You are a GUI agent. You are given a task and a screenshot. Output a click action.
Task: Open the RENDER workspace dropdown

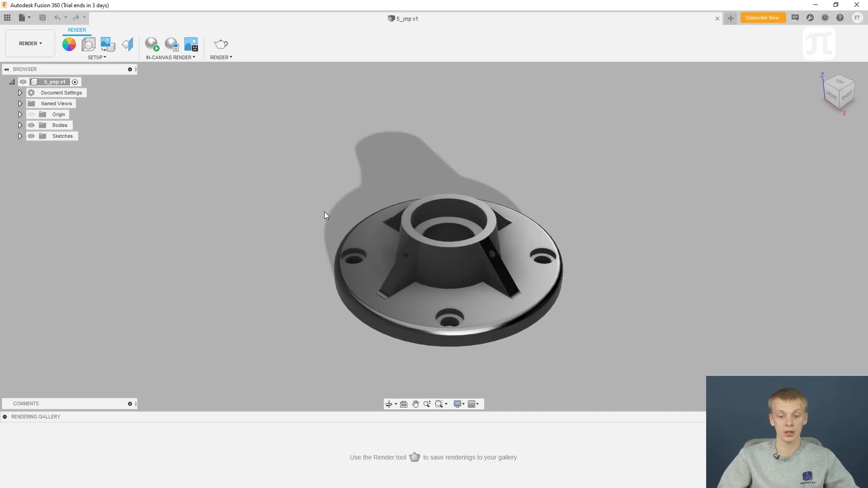[x=30, y=43]
